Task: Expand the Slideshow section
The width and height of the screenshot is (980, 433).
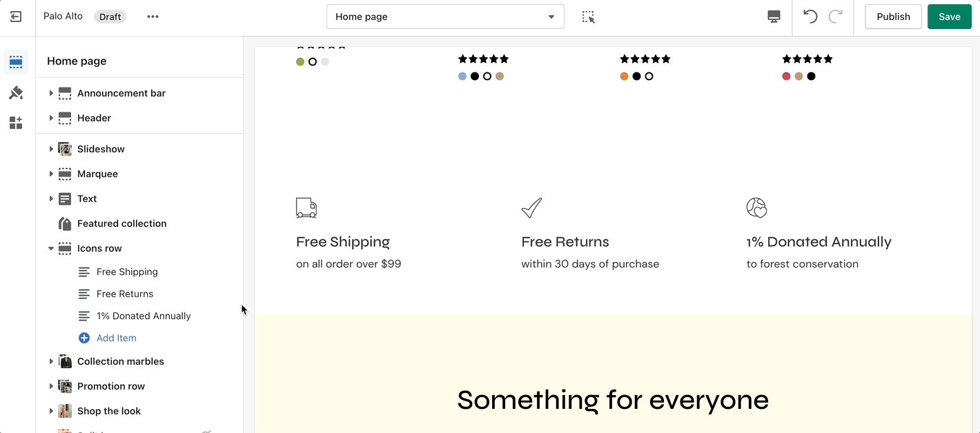Action: point(51,149)
